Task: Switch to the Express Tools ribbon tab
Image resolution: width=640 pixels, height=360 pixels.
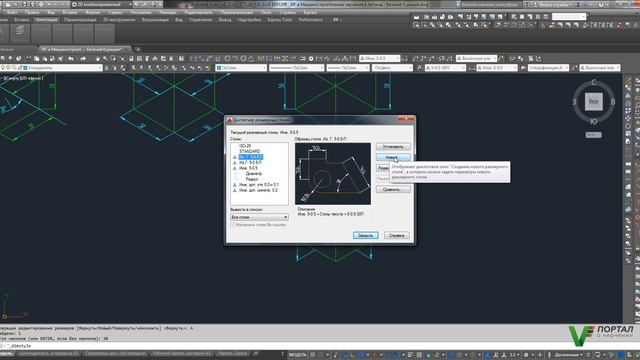Action: click(x=280, y=20)
